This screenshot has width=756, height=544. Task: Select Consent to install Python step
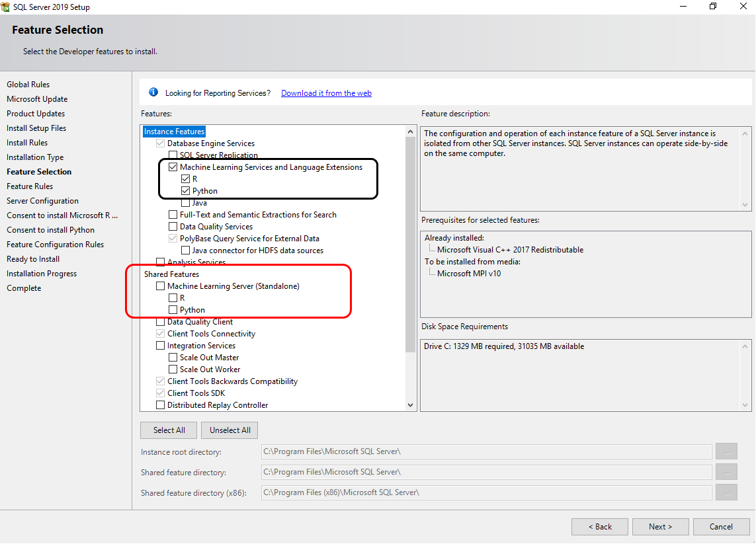51,230
